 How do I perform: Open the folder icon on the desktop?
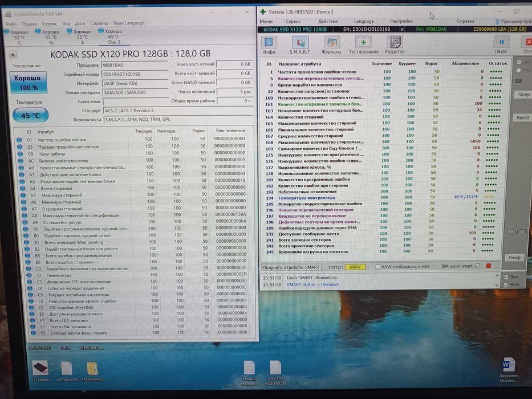(x=92, y=371)
